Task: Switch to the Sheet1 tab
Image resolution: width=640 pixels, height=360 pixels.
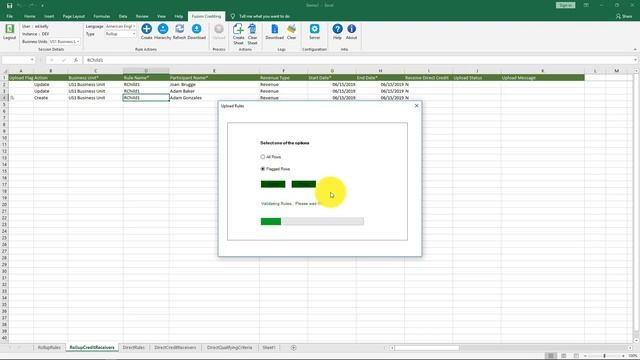Action: 269,348
